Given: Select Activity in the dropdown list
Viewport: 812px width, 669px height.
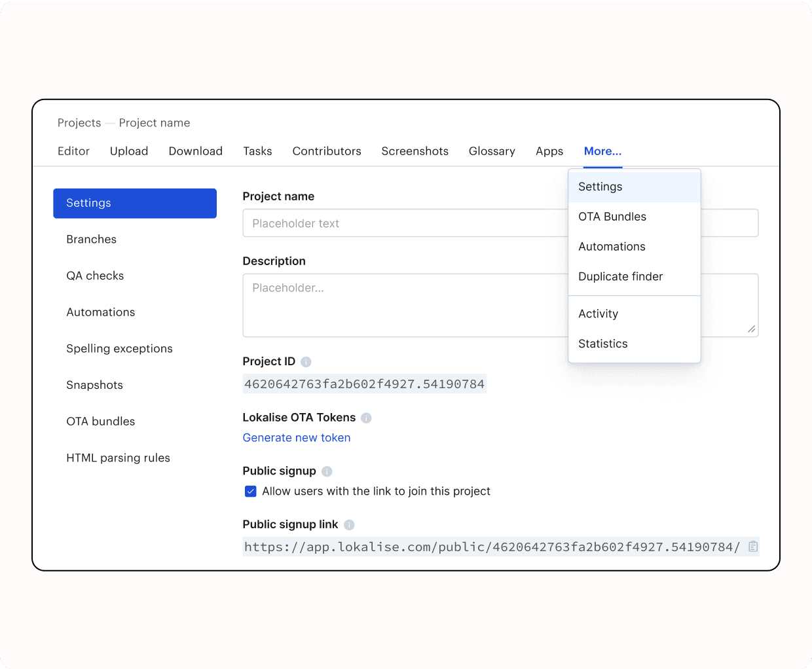Looking at the screenshot, I should point(598,314).
